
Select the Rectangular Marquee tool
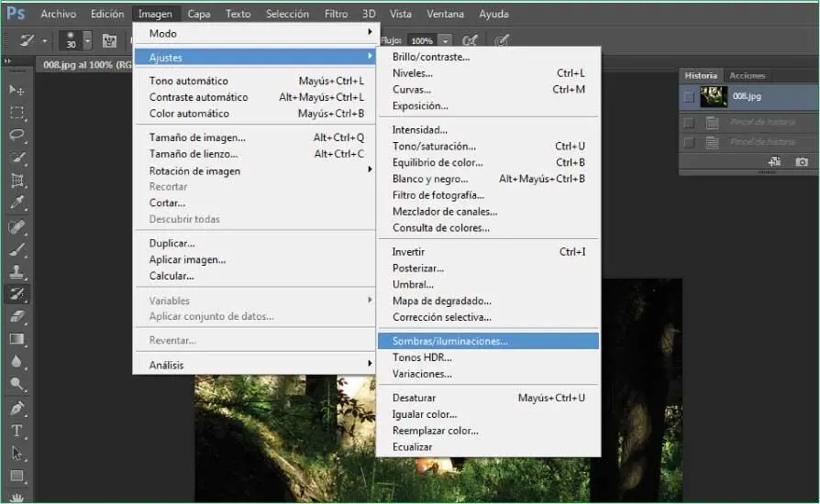[17, 113]
